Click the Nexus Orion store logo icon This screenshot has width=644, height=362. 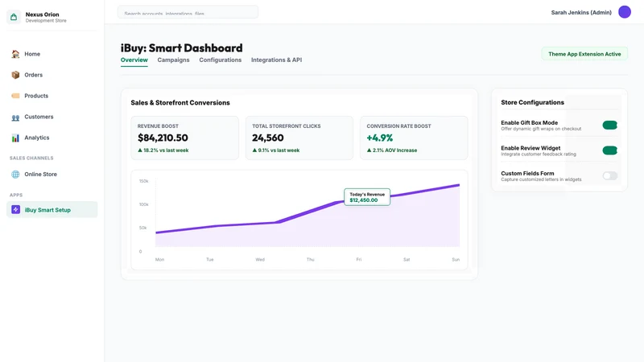pyautogui.click(x=14, y=17)
